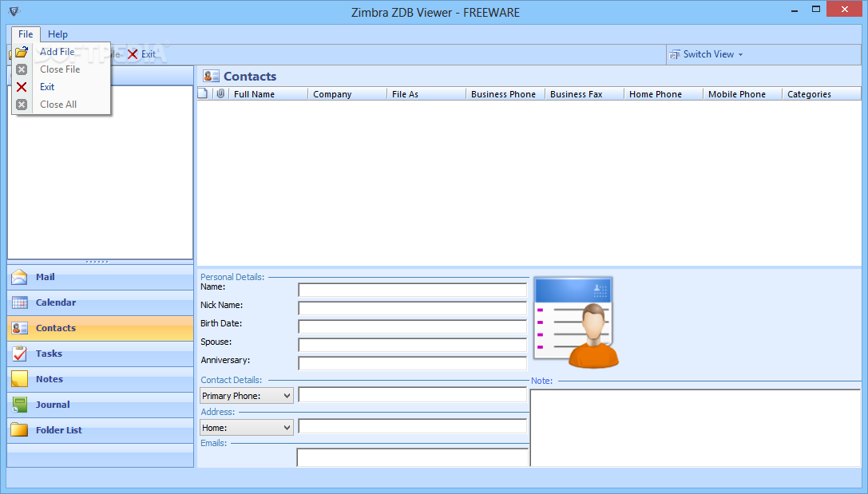Switch to the Mail pane
This screenshot has height=494, width=868.
tap(100, 277)
